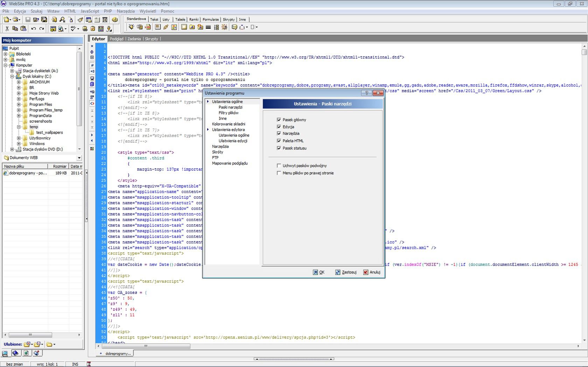Click the editor horizontal scrollbar thumb
Image resolution: width=588 pixels, height=367 pixels.
tap(146, 346)
